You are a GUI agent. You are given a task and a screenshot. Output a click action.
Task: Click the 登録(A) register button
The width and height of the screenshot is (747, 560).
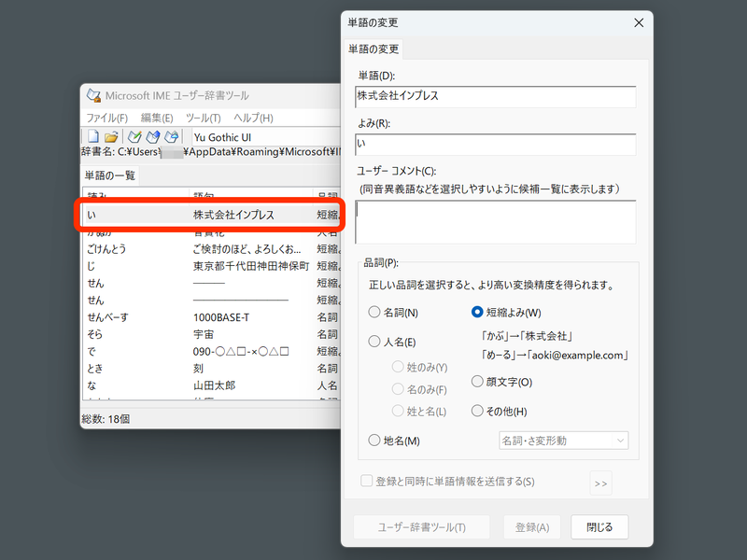[531, 526]
